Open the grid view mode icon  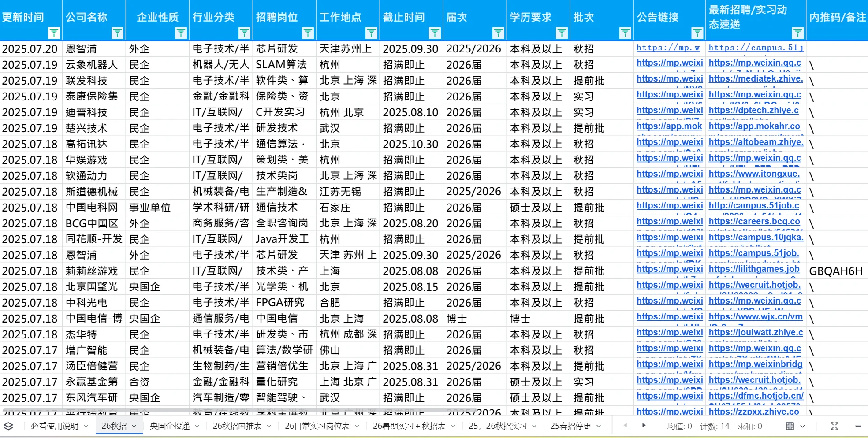tap(790, 426)
